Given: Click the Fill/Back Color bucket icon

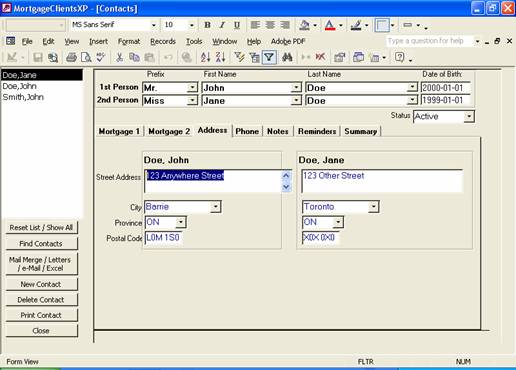Looking at the screenshot, I should pyautogui.click(x=304, y=25).
